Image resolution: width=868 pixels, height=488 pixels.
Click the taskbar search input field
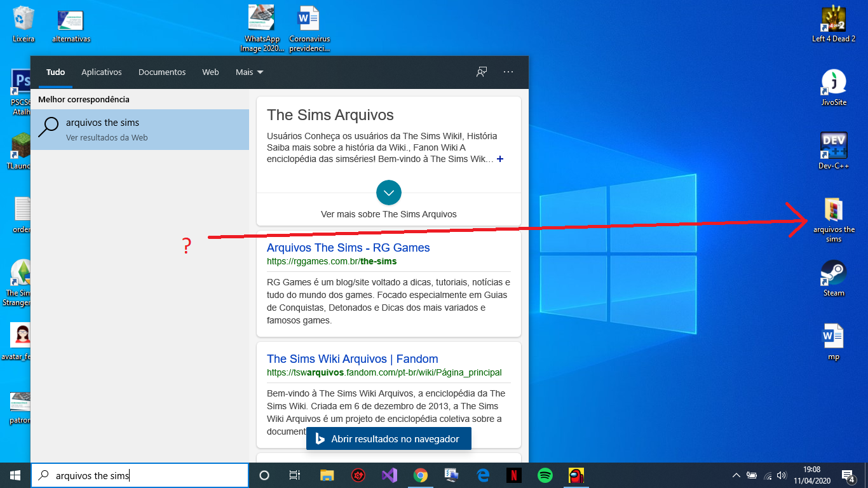click(140, 475)
